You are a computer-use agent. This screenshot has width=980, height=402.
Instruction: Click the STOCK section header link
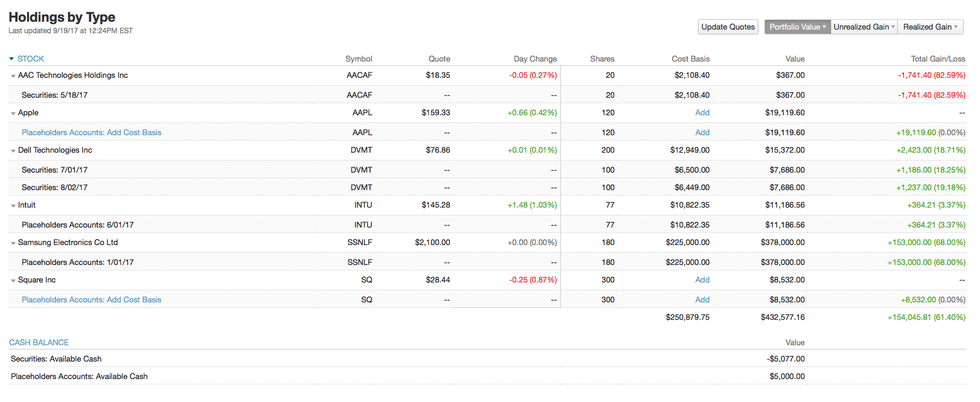click(x=31, y=59)
